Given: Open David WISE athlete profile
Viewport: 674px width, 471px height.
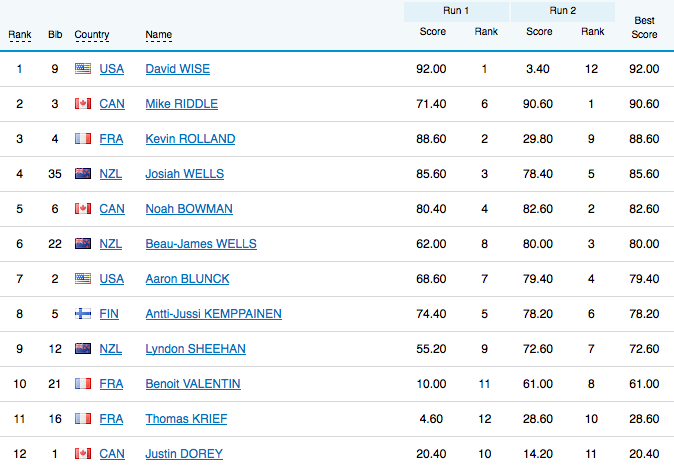Looking at the screenshot, I should tap(177, 69).
